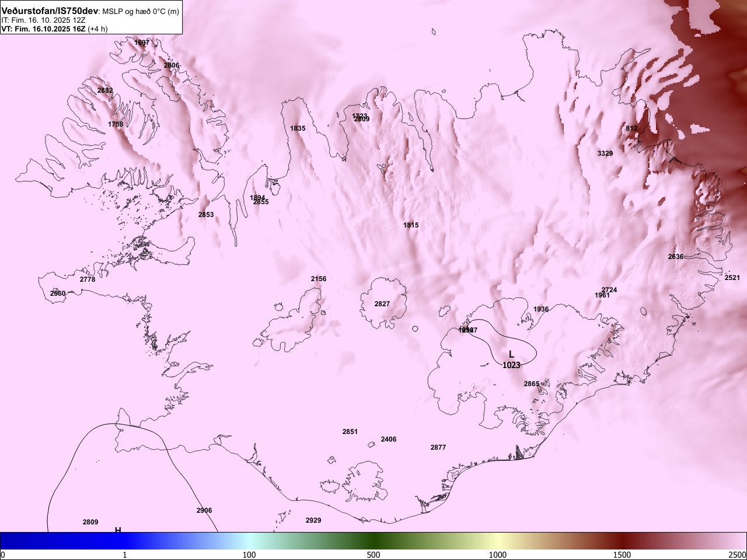747x560 pixels.
Task: Click the colorbar tick label 100
Action: point(249,555)
